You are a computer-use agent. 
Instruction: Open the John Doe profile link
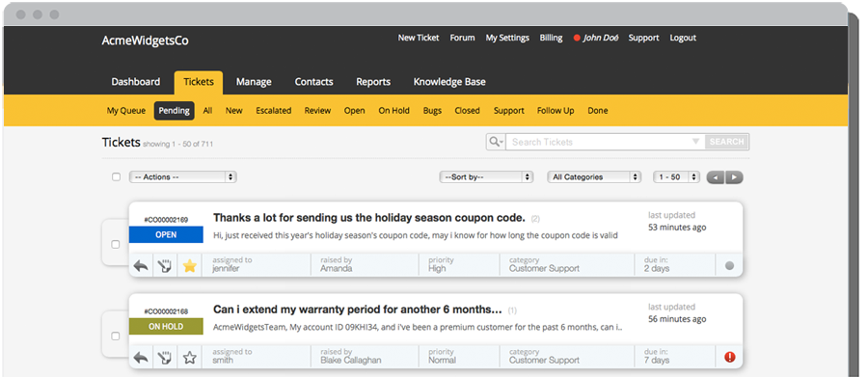(x=601, y=39)
